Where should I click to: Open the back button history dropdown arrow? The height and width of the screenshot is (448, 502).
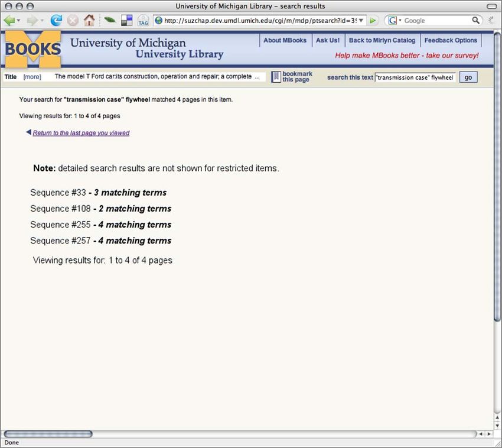tap(18, 21)
